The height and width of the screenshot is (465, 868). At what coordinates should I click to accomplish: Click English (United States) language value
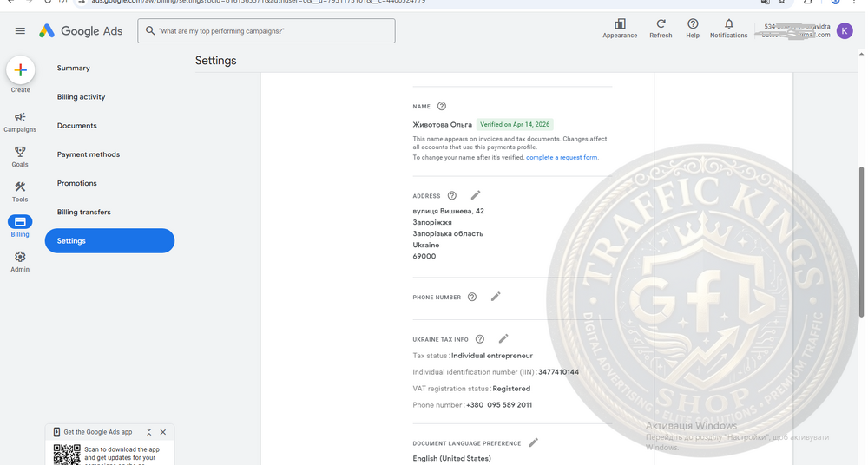451,458
